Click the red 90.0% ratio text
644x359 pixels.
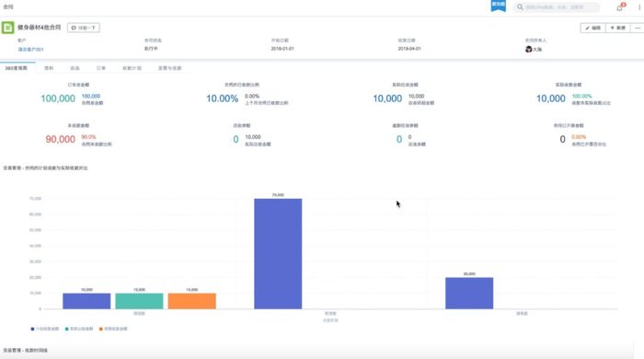coord(88,137)
